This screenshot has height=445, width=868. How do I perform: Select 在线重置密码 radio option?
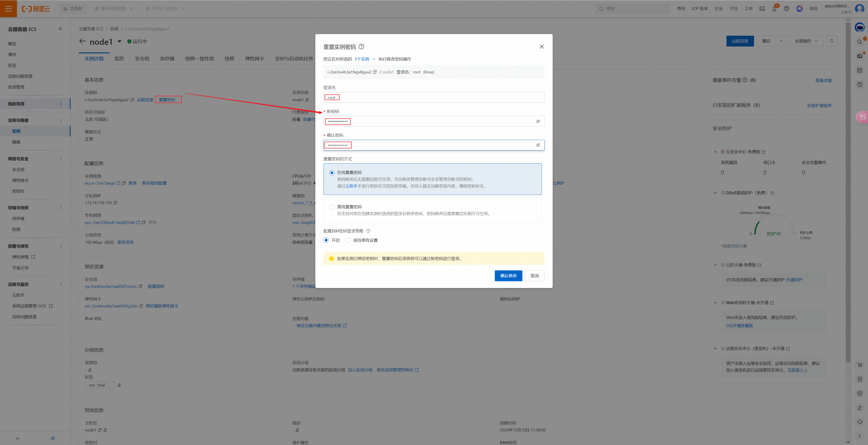pyautogui.click(x=332, y=173)
